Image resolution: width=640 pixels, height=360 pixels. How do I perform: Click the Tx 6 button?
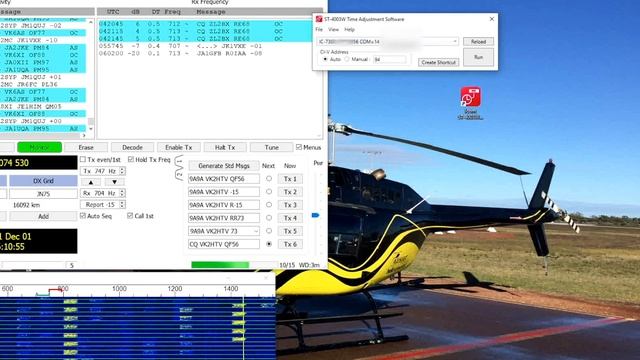coord(290,244)
